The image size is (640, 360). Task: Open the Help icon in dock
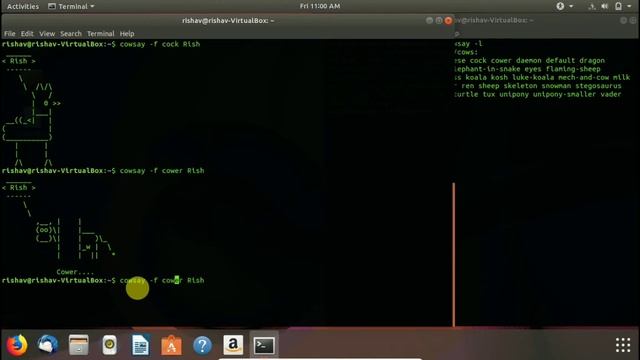pyautogui.click(x=202, y=345)
